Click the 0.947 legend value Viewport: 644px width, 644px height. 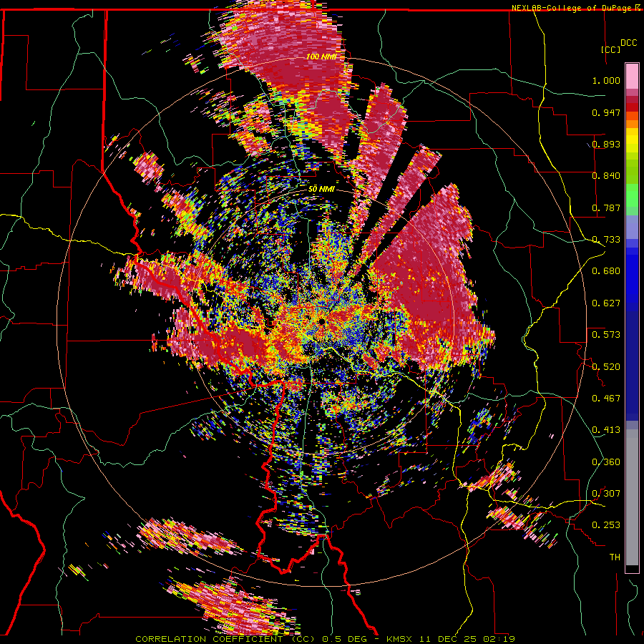pos(606,112)
